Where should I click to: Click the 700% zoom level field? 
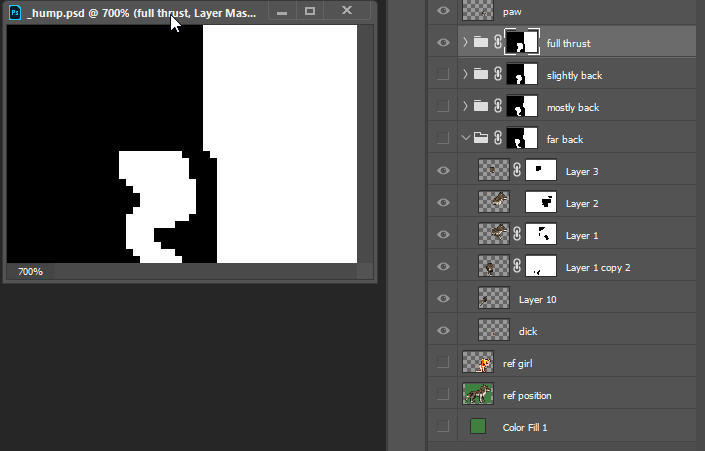click(31, 271)
